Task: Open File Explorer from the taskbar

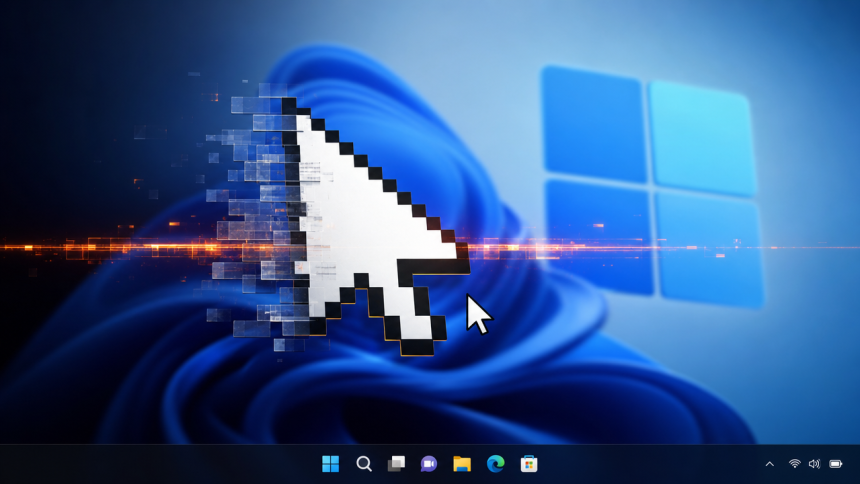Action: point(462,464)
